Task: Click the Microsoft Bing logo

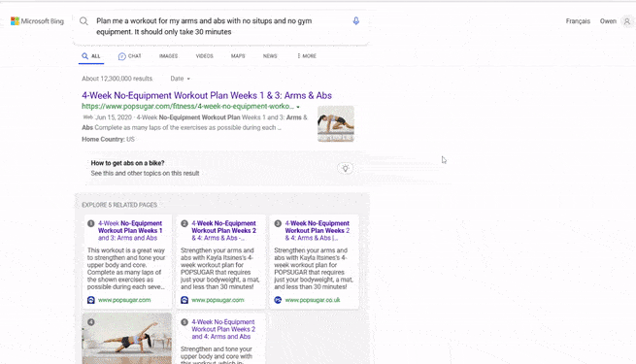Action: (37, 21)
